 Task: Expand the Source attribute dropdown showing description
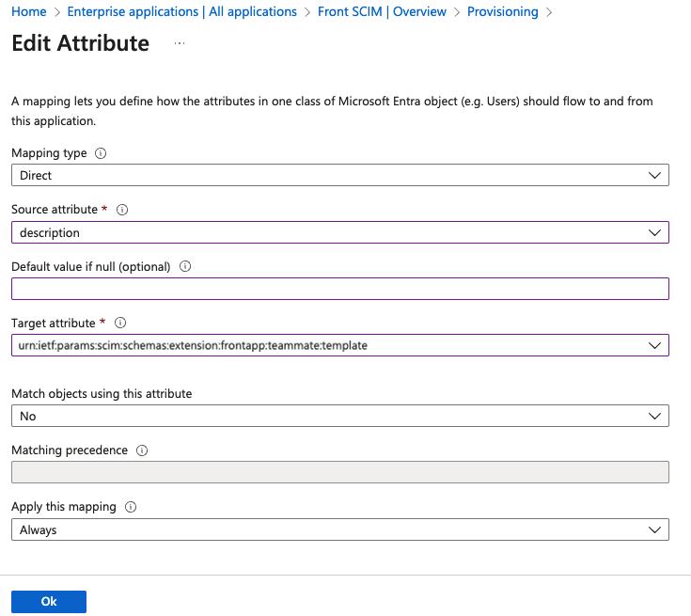(x=340, y=232)
